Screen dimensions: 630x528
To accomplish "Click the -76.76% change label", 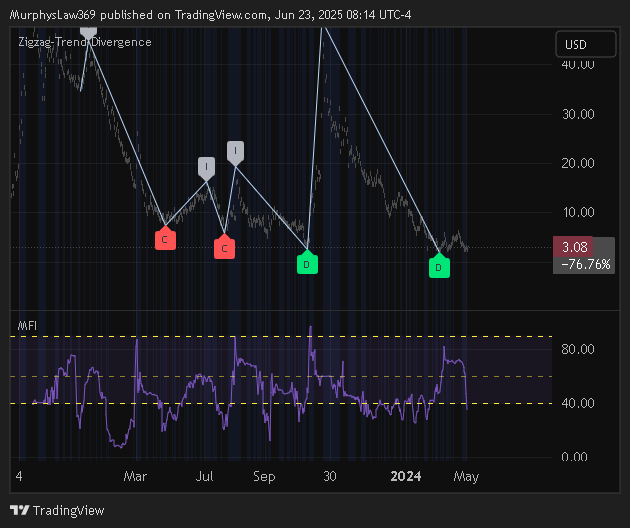I will point(585,264).
